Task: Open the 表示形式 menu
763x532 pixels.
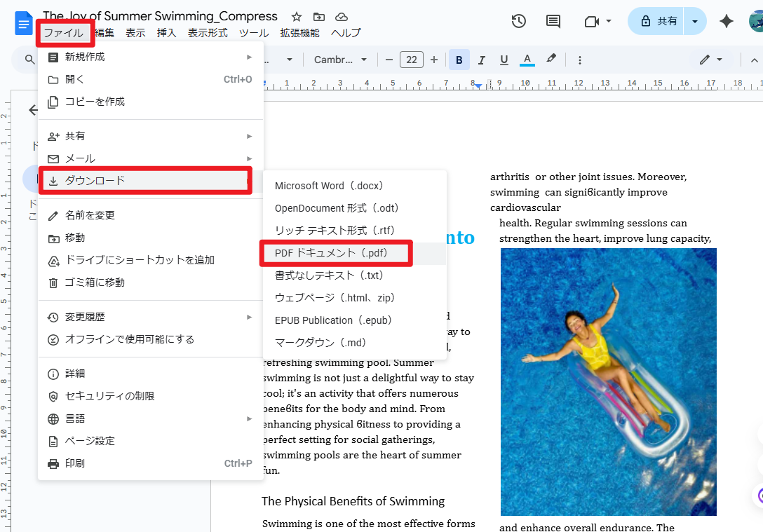Action: (208, 33)
